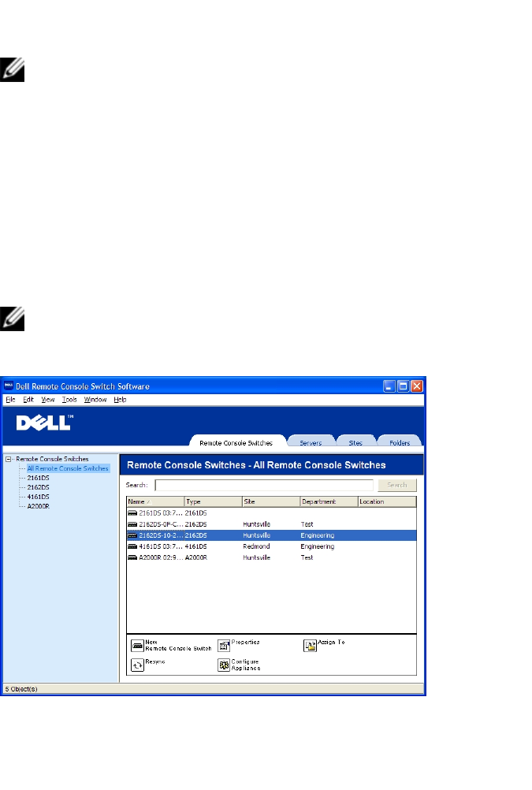Open the Tools menu
This screenshot has height=790, width=532.
pos(69,400)
